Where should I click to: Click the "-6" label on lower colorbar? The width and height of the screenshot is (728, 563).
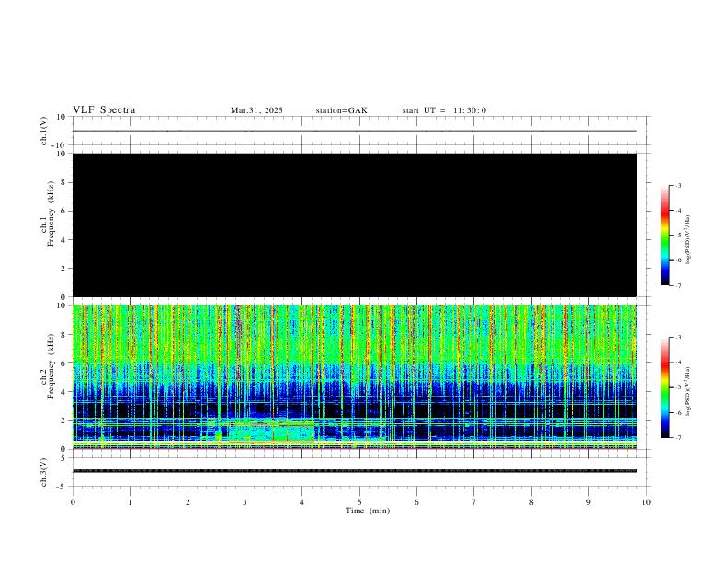tap(677, 412)
